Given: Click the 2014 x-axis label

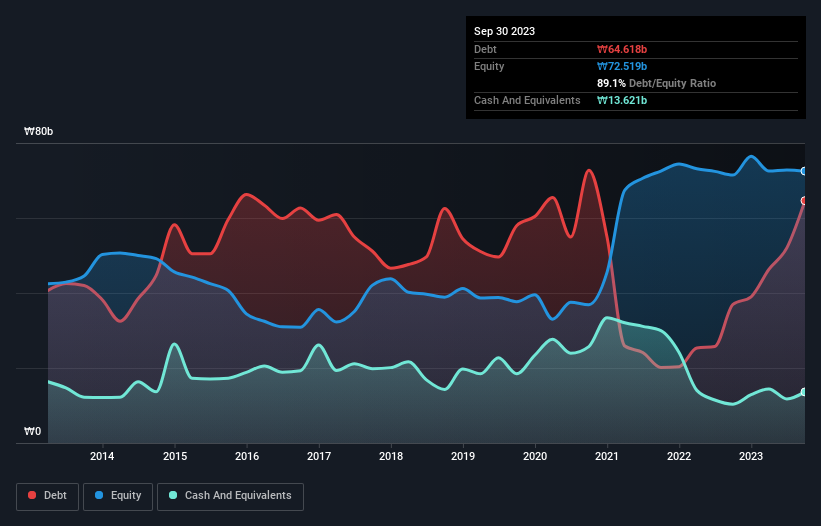Looking at the screenshot, I should (102, 456).
